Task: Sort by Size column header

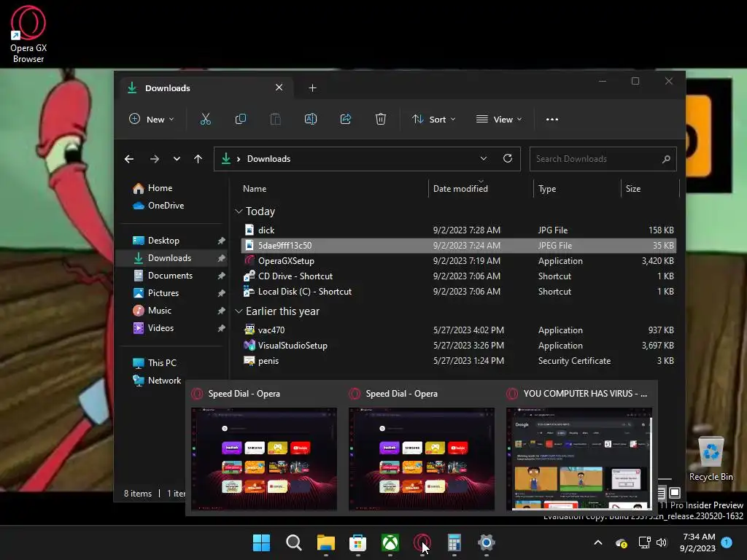Action: (x=633, y=189)
